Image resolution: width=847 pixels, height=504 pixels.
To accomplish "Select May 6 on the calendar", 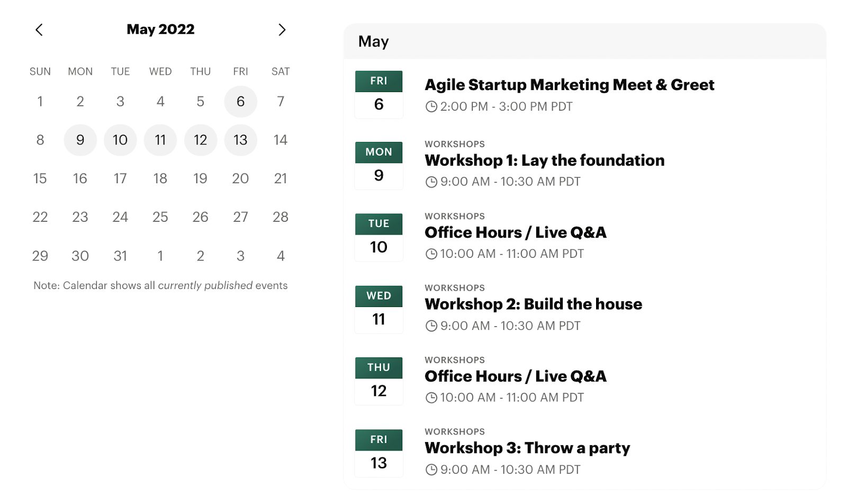I will 240,102.
